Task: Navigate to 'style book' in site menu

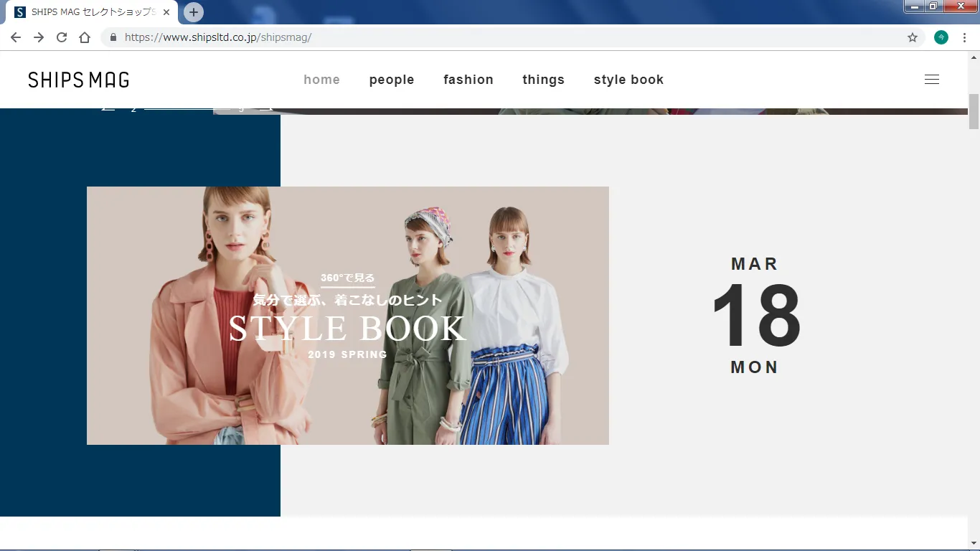Action: point(628,80)
